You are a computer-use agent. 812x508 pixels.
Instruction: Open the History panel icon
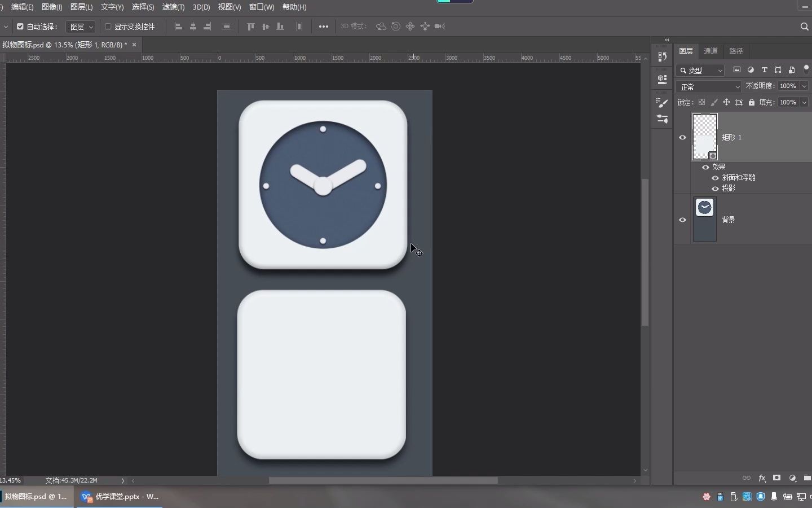tap(663, 56)
